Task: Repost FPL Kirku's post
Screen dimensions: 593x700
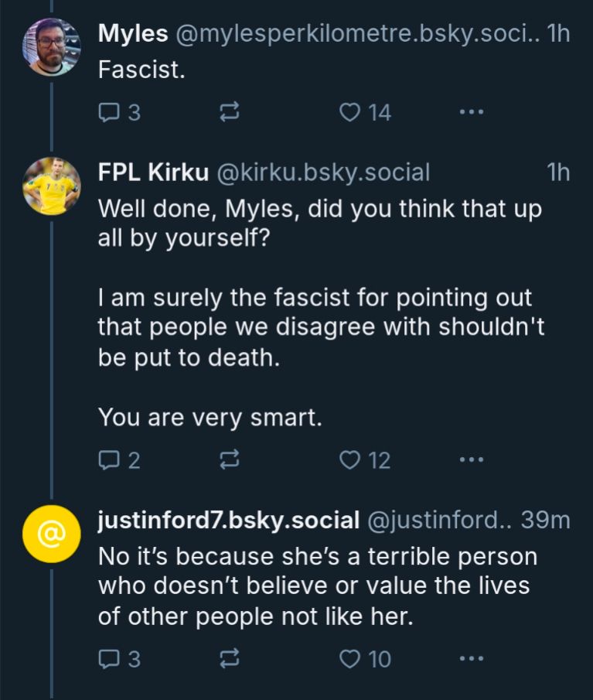Action: click(230, 461)
